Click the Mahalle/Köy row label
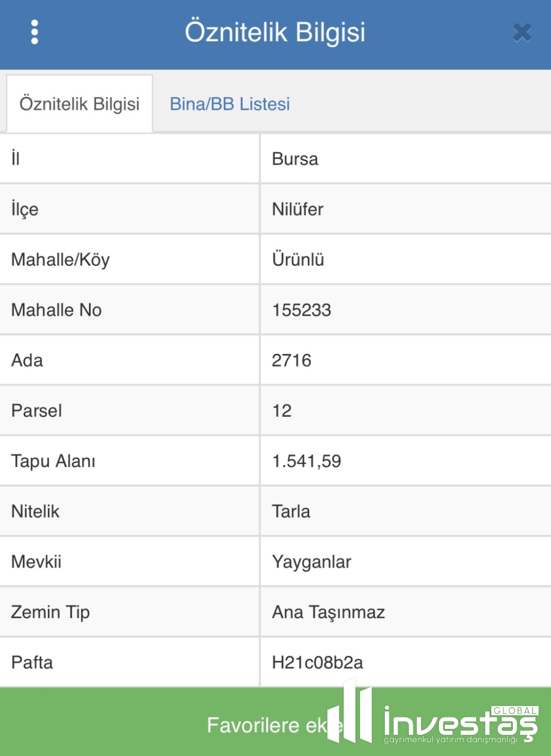 61,260
